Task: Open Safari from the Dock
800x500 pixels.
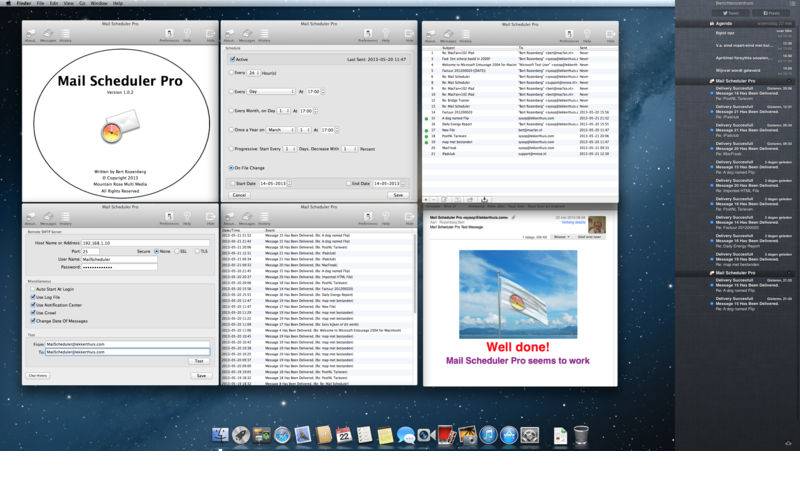Action: click(282, 435)
